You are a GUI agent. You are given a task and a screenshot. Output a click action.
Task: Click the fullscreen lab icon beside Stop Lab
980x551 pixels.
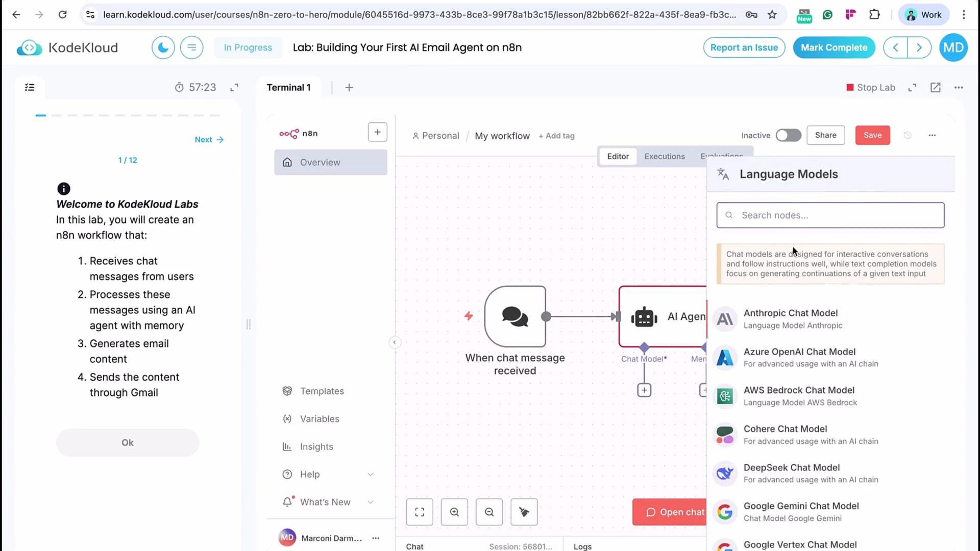click(912, 88)
